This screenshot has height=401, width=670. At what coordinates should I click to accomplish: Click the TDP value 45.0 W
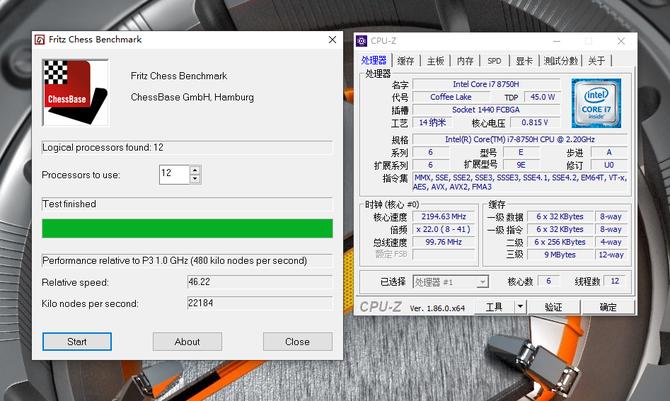(x=542, y=97)
